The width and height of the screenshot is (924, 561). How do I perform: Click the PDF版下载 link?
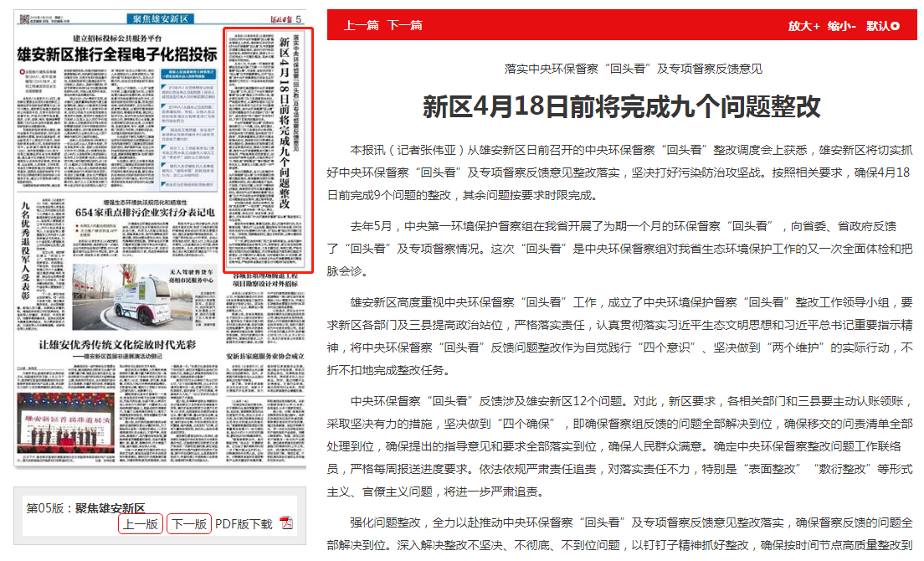coord(244,524)
